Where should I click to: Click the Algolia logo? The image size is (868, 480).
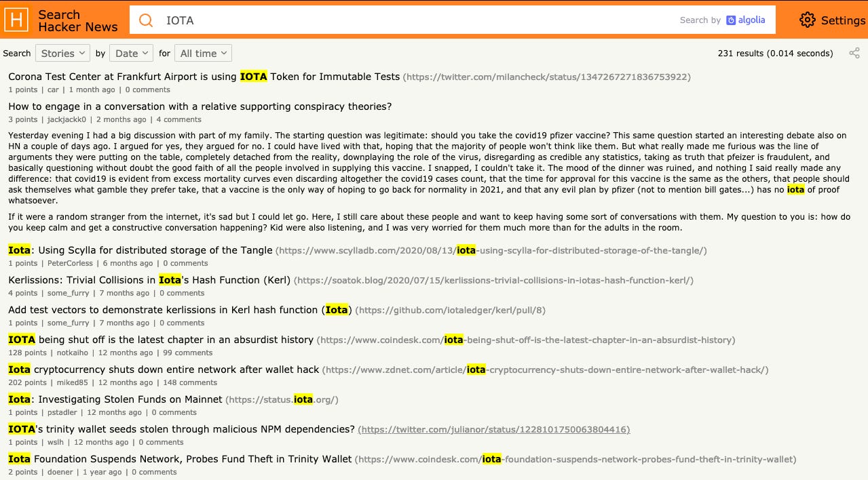tap(745, 20)
